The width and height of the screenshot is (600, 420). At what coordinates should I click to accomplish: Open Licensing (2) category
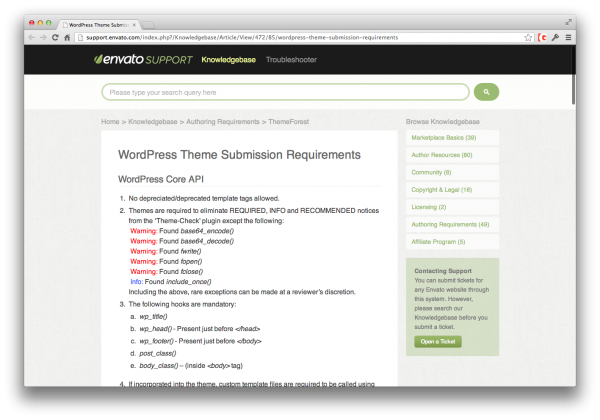tap(452, 207)
